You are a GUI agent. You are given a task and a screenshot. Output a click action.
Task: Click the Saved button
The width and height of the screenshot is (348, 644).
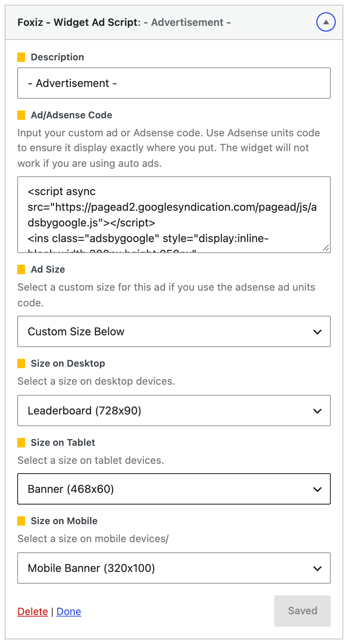(303, 611)
